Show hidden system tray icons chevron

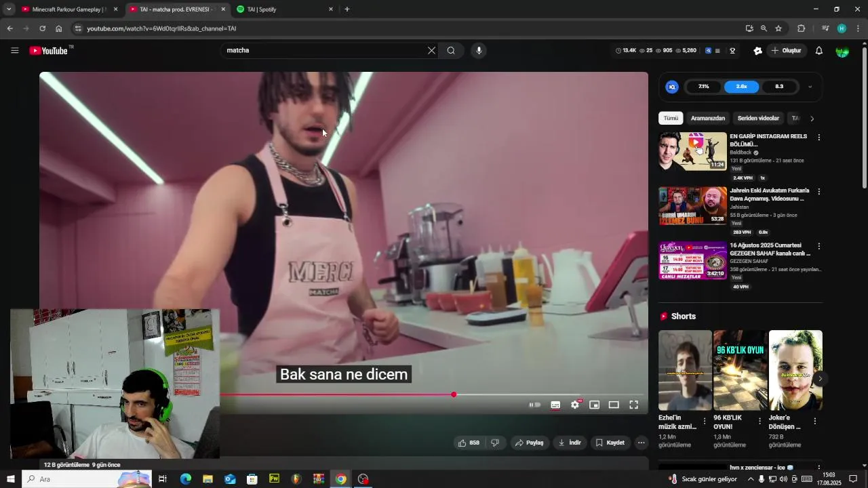pyautogui.click(x=750, y=479)
